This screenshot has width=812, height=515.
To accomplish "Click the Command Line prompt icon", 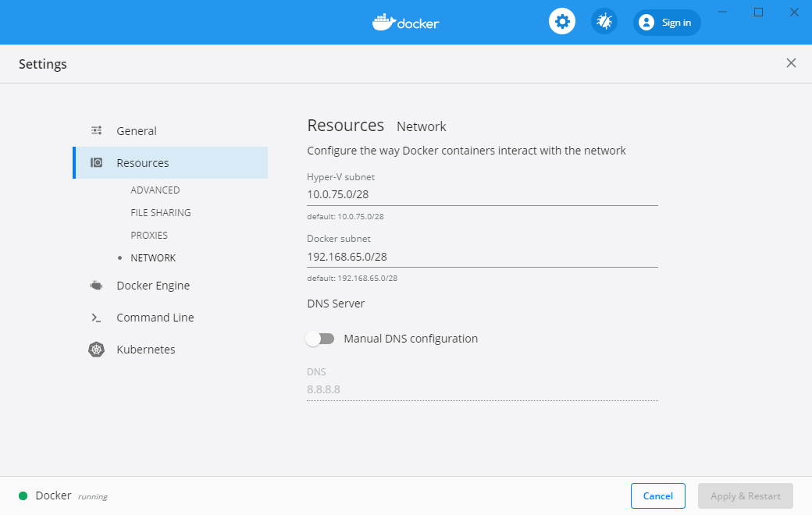I will 96,318.
